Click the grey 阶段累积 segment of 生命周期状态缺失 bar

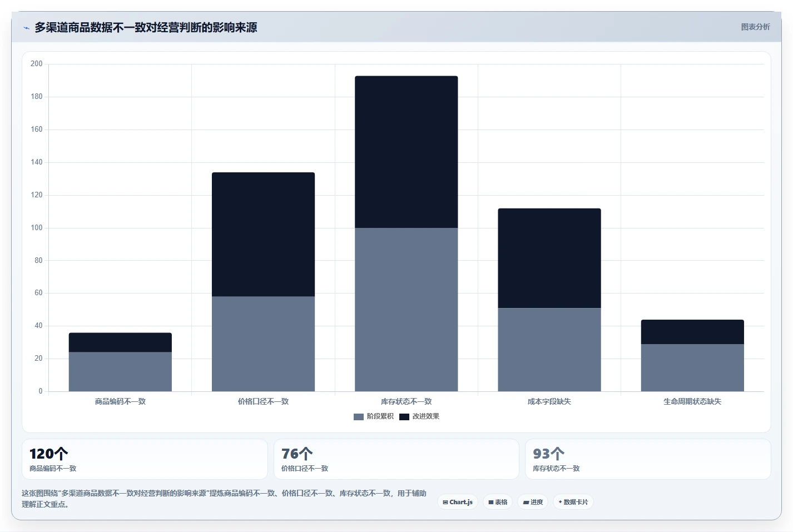692,367
